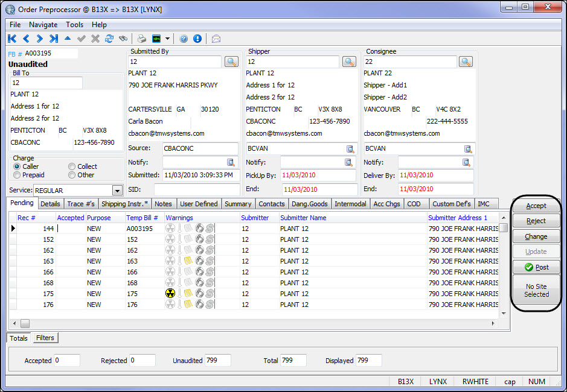Click the envelope mail icon on the toolbar

[216, 38]
